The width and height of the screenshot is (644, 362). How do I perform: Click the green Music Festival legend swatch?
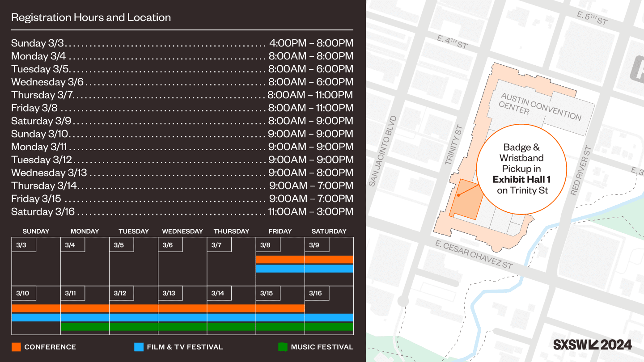point(282,347)
